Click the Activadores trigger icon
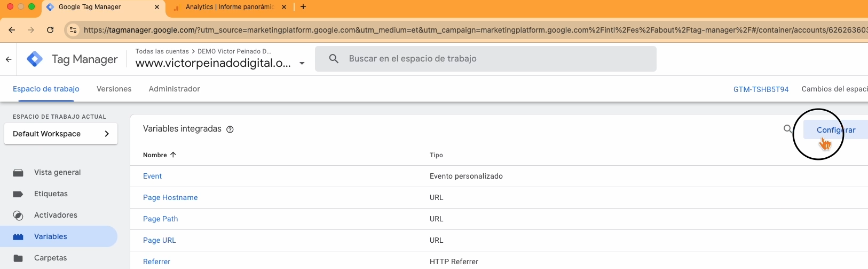This screenshot has height=269, width=868. pyautogui.click(x=18, y=216)
